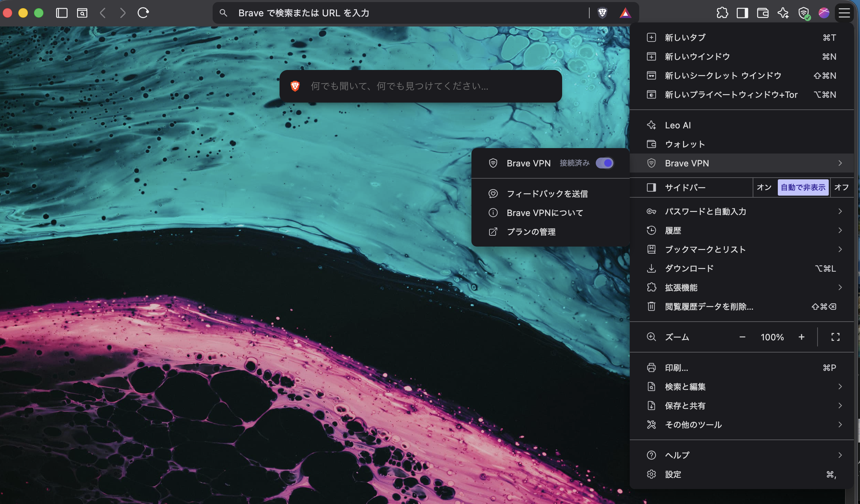Open Brave Shields lion icon in address bar
Screen dimensions: 860x504
tap(603, 13)
